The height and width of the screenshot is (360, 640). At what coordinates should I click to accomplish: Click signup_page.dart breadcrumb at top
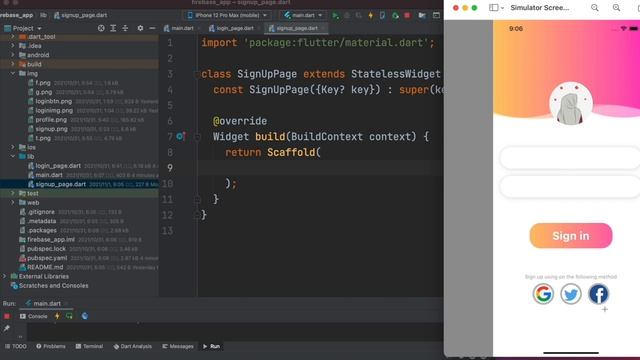(80, 15)
